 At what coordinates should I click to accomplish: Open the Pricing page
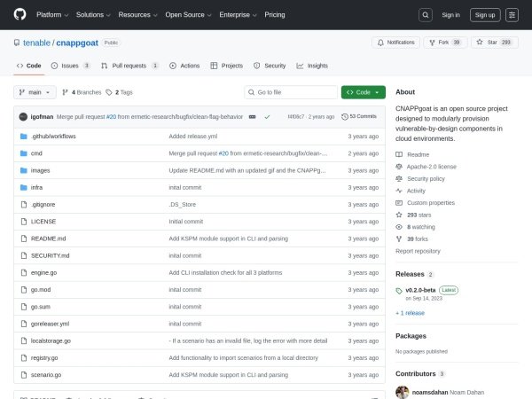click(x=275, y=15)
